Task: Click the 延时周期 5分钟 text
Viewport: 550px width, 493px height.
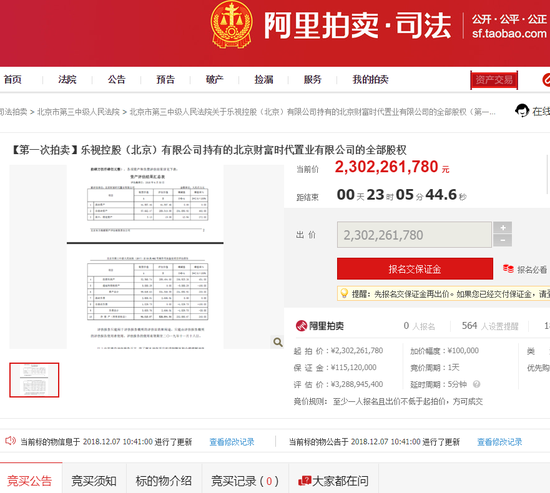Action: pyautogui.click(x=438, y=384)
